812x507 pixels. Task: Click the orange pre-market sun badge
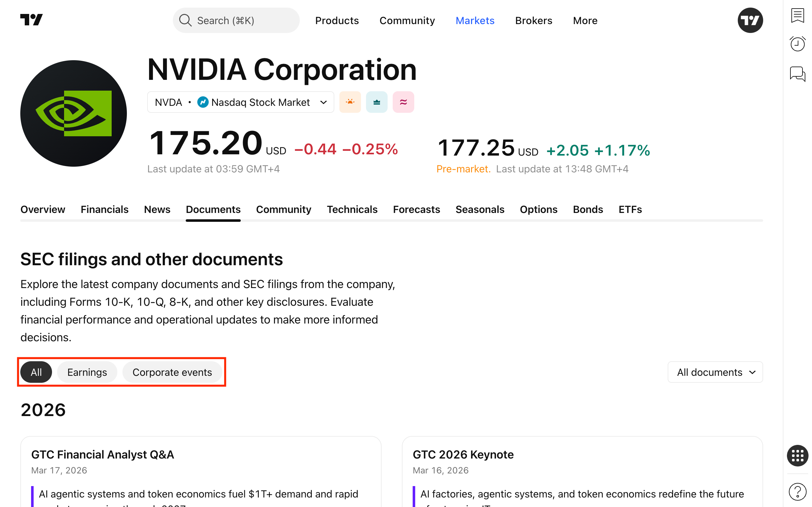(350, 102)
